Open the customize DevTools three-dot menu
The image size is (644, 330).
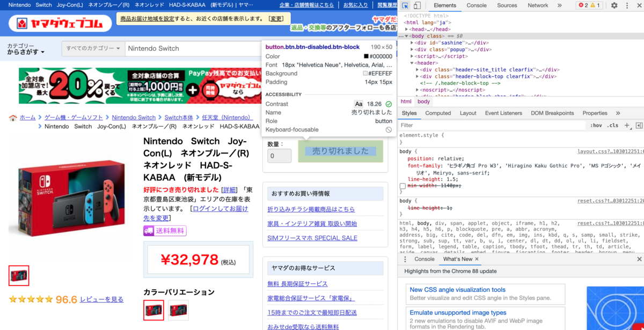coord(627,5)
